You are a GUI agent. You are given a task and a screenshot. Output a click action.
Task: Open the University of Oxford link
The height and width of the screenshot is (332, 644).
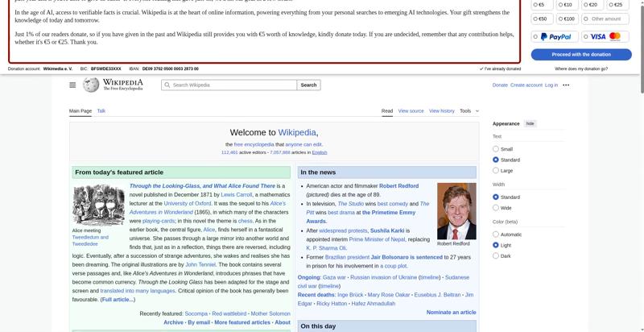tap(188, 203)
